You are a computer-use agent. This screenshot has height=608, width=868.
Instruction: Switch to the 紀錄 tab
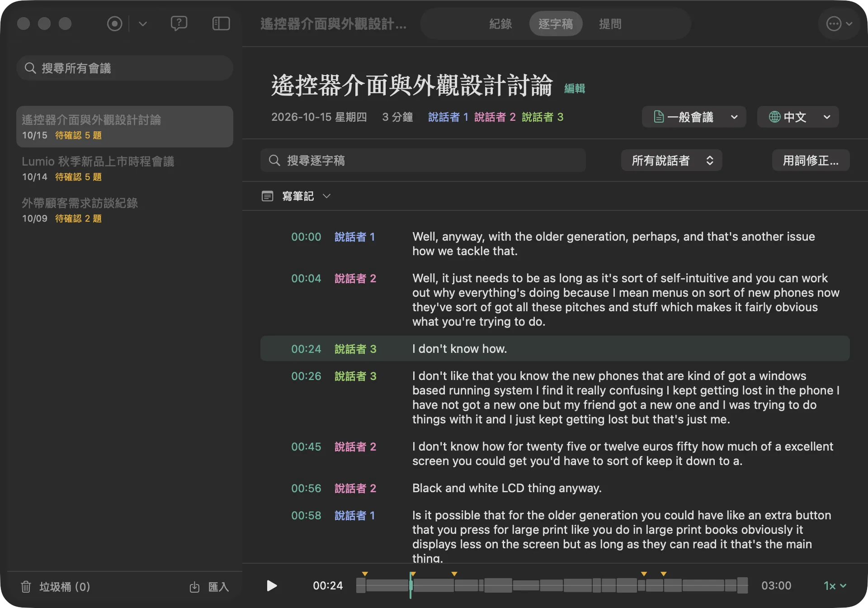[500, 24]
